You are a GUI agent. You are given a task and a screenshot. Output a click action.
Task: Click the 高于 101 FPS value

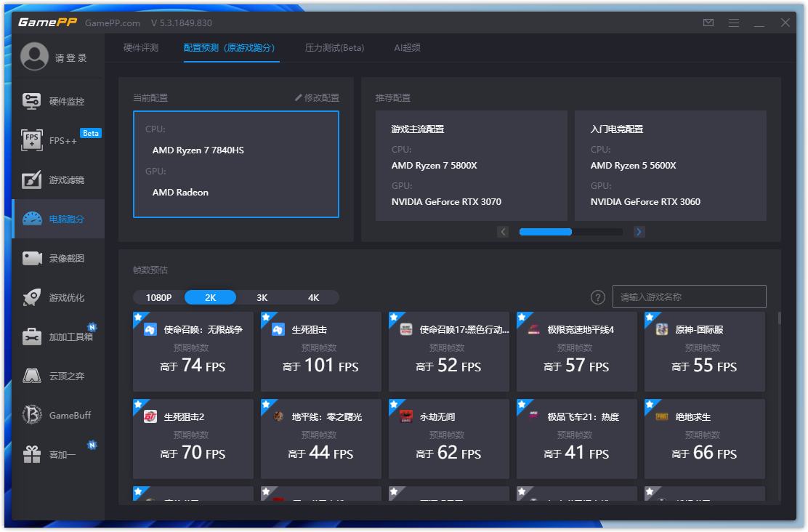pos(320,366)
